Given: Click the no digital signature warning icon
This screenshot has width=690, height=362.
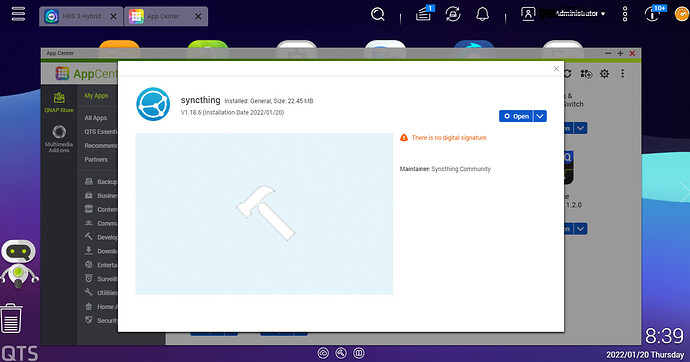Looking at the screenshot, I should (x=404, y=138).
